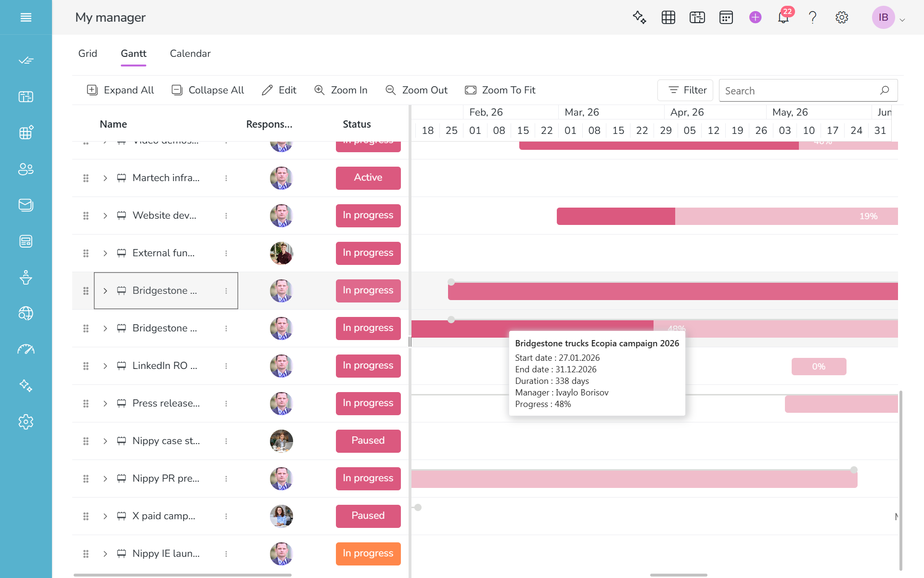Switch to the Grid tab
The width and height of the screenshot is (924, 578).
pyautogui.click(x=88, y=53)
